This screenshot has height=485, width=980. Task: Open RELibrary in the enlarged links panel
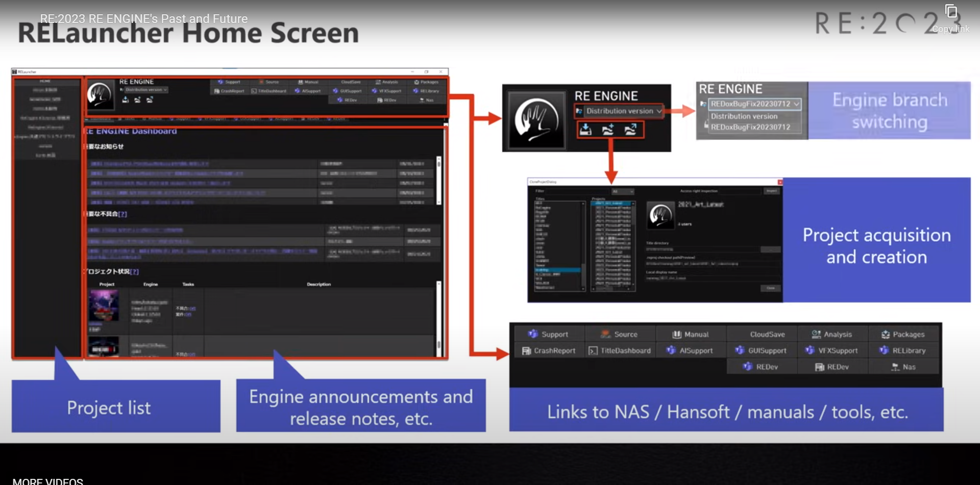[x=903, y=350]
